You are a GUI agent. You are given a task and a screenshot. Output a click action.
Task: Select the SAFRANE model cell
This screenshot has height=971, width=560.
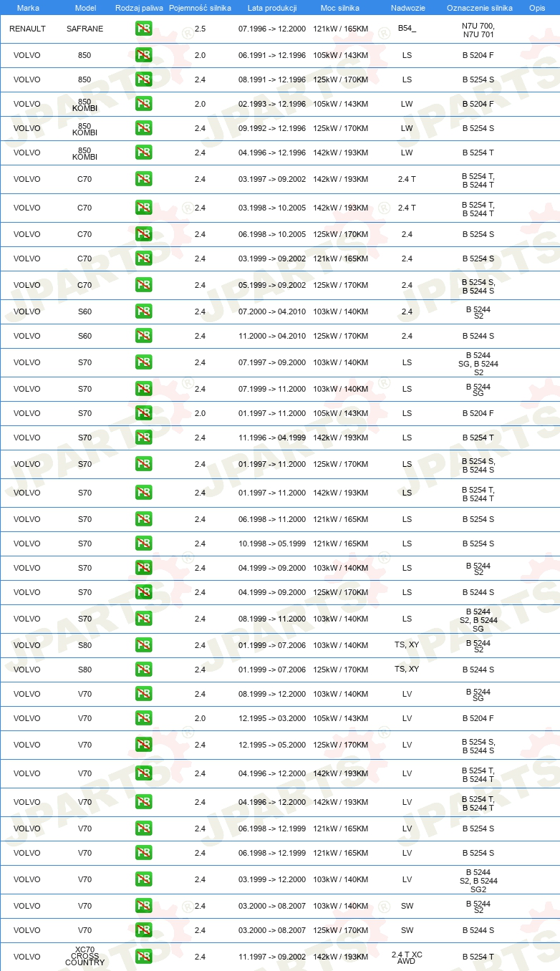(x=85, y=29)
